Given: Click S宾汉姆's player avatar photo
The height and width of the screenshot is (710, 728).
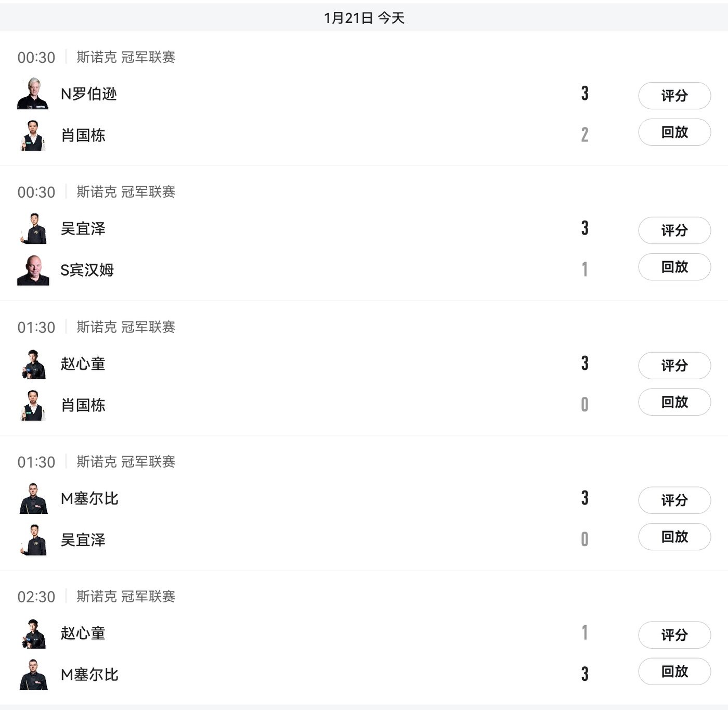Looking at the screenshot, I should (33, 270).
